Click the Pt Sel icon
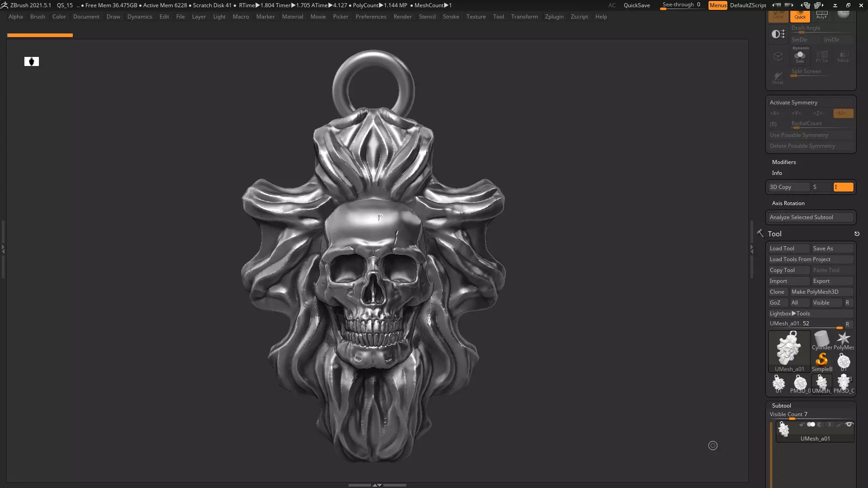The height and width of the screenshot is (488, 868). (x=821, y=56)
